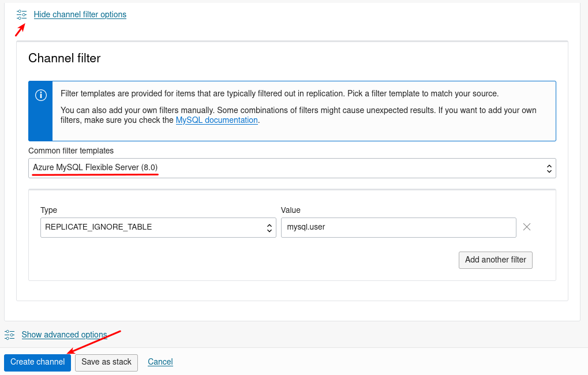
Task: Click the up-down arrows of the filter templates select
Action: pos(549,168)
